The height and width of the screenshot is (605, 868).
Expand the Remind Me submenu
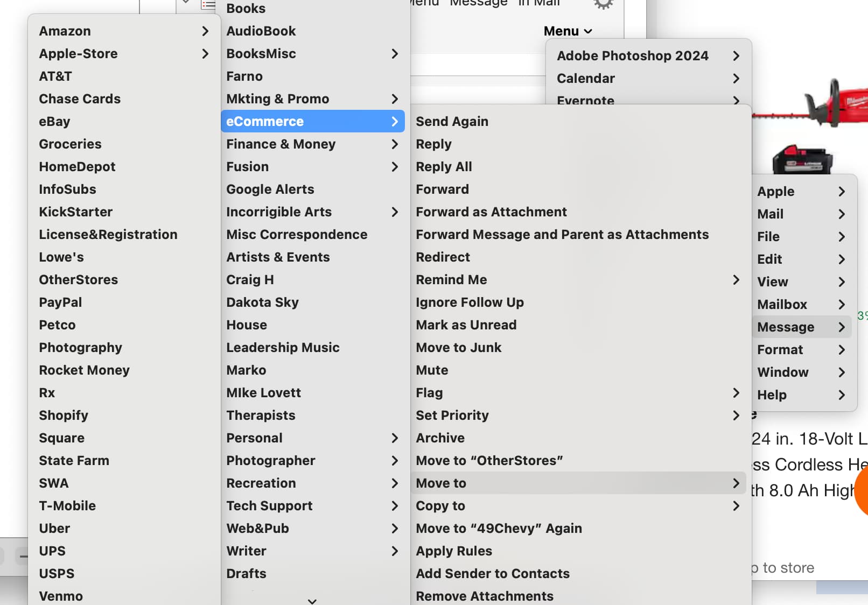click(578, 280)
